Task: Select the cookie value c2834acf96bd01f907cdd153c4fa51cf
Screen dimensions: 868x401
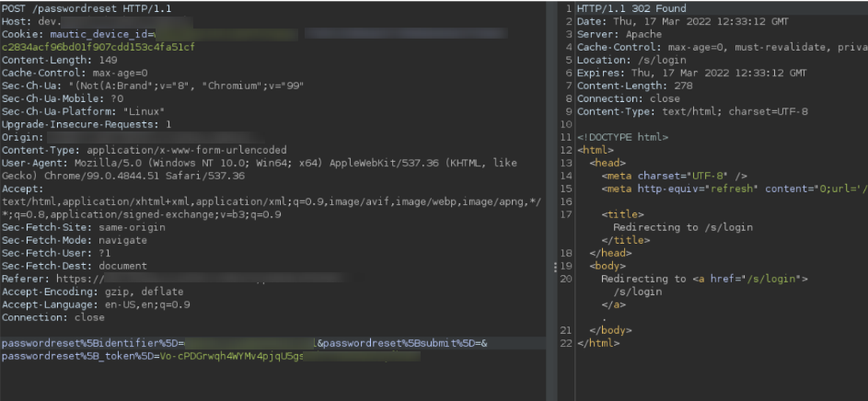Action: (x=98, y=48)
